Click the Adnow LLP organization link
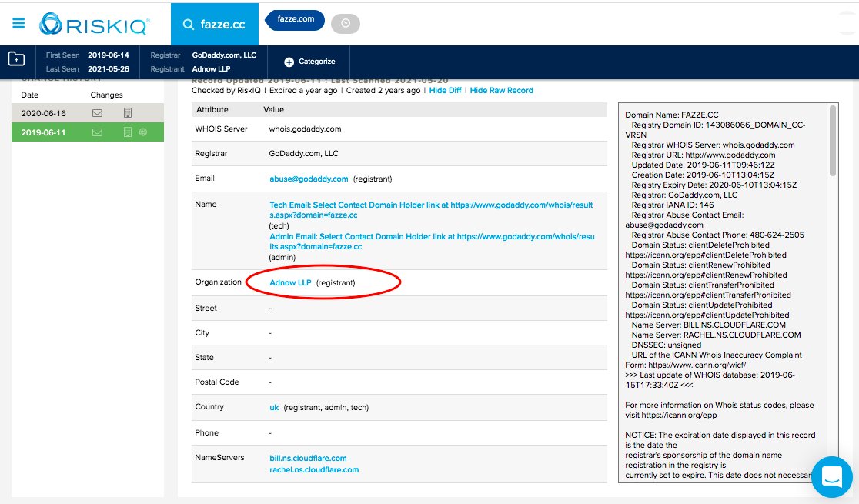 coord(290,282)
